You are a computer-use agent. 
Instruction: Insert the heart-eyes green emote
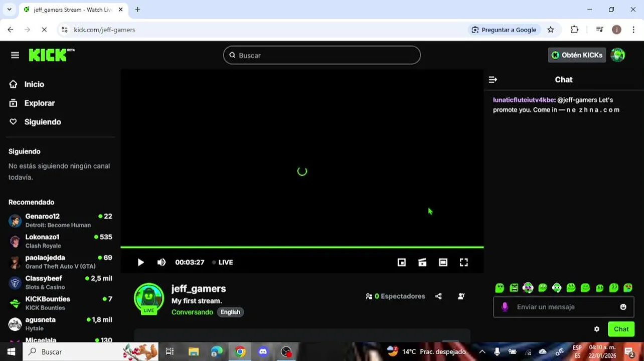[628, 288]
